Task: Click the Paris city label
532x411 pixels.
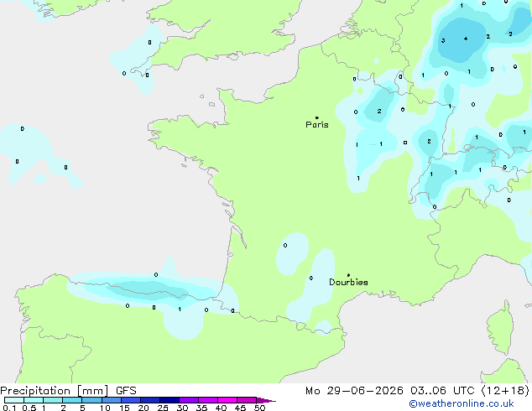Action: (317, 124)
